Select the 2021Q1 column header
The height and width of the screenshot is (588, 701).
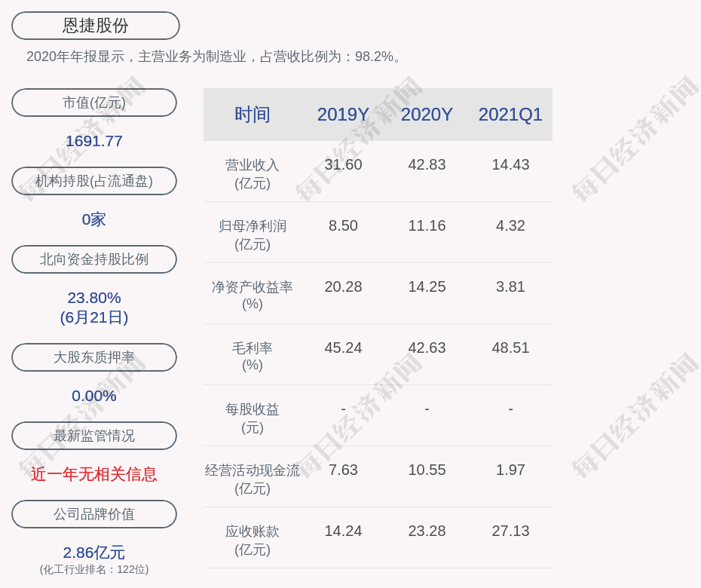point(510,114)
